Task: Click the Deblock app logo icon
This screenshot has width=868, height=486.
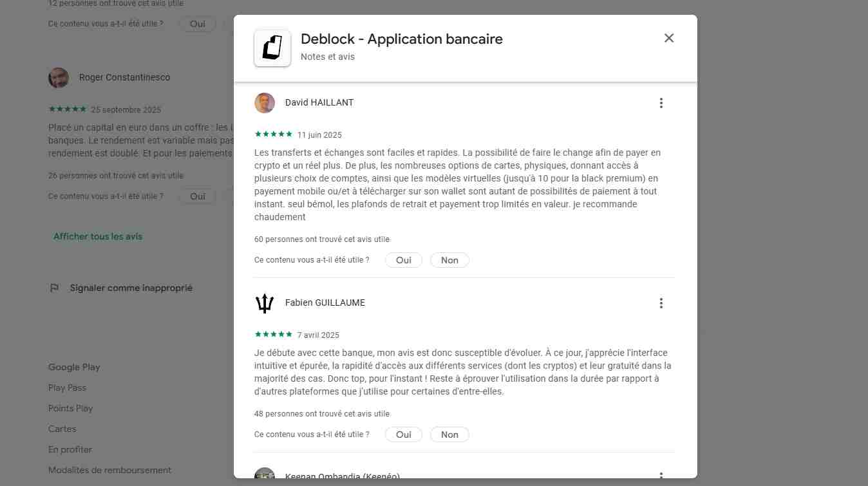Action: click(272, 48)
